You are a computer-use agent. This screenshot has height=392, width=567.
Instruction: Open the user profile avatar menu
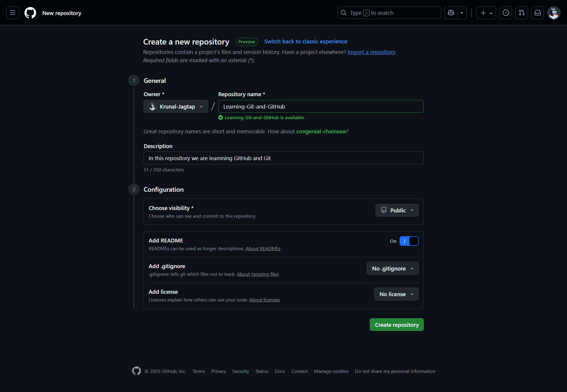[x=554, y=13]
